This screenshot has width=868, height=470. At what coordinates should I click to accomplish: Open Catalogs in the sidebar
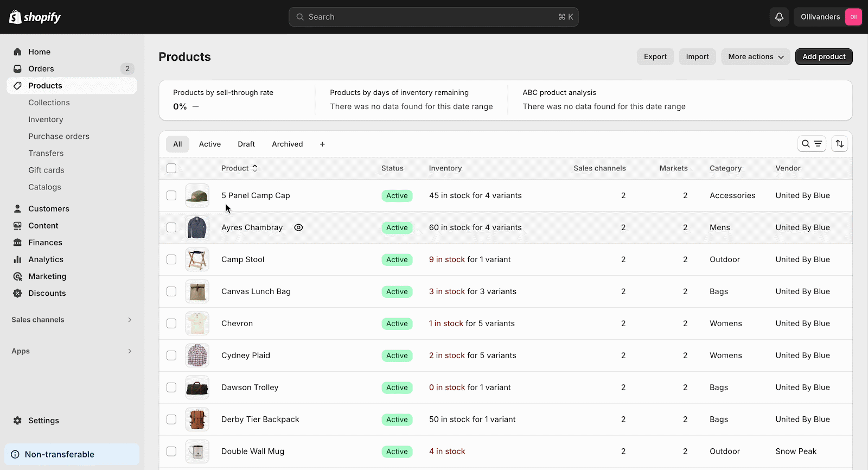(x=44, y=187)
